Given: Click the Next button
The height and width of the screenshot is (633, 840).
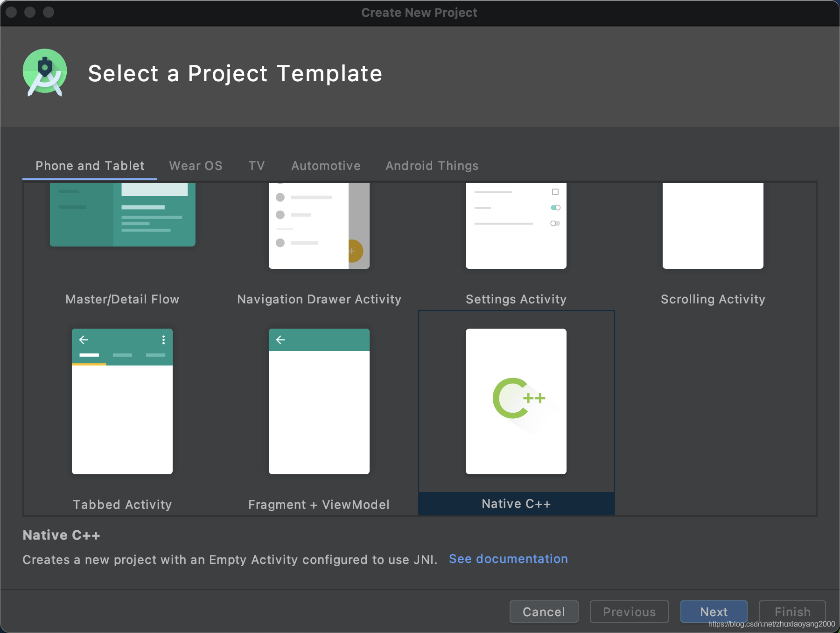Looking at the screenshot, I should (714, 612).
